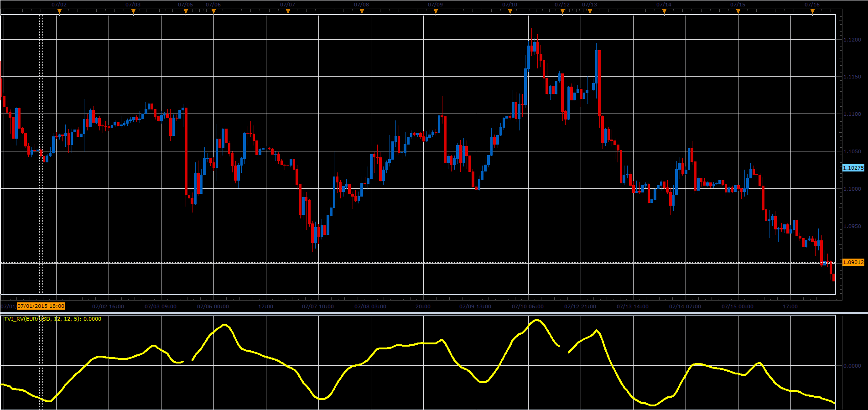Click the 07/05 orange date marker
Viewport: 868px width, 410px height.
pos(186,11)
